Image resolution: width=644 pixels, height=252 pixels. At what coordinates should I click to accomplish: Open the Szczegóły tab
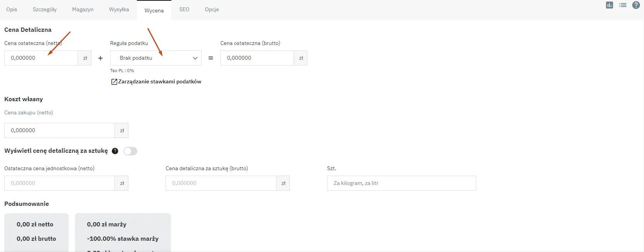click(45, 10)
